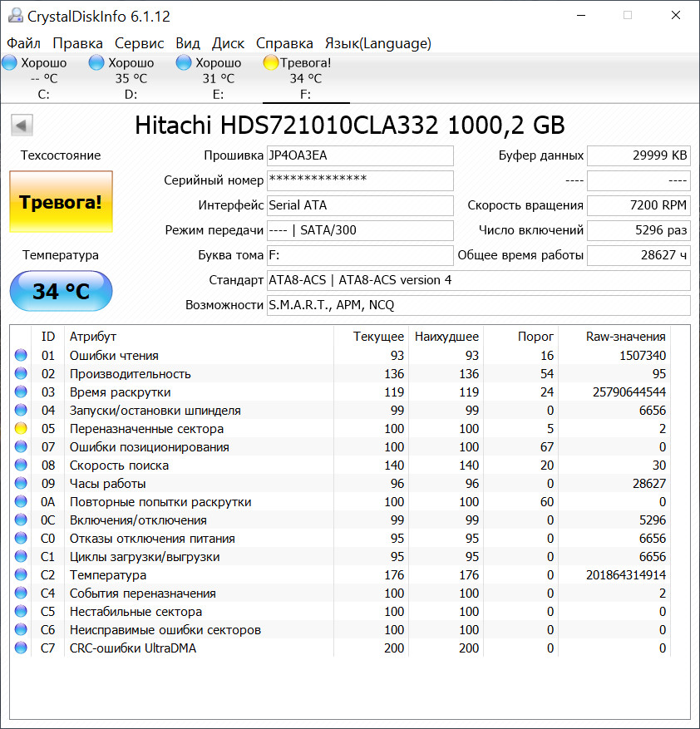Go to previous disk with left arrow button
This screenshot has height=729, width=700.
point(22,125)
